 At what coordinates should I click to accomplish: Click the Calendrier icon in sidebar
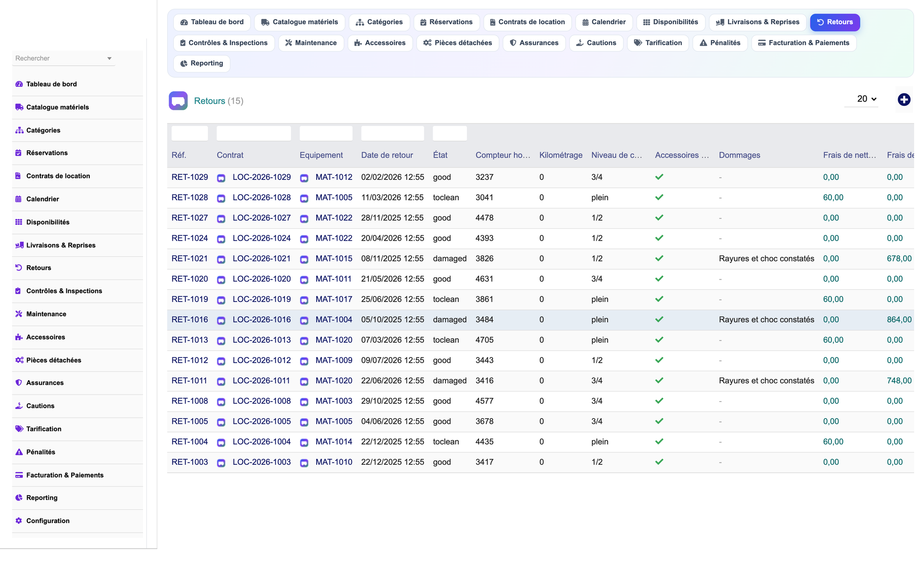[19, 199]
